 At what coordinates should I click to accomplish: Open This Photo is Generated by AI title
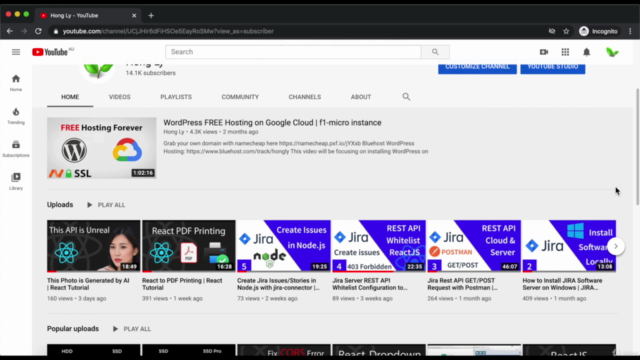(x=88, y=284)
